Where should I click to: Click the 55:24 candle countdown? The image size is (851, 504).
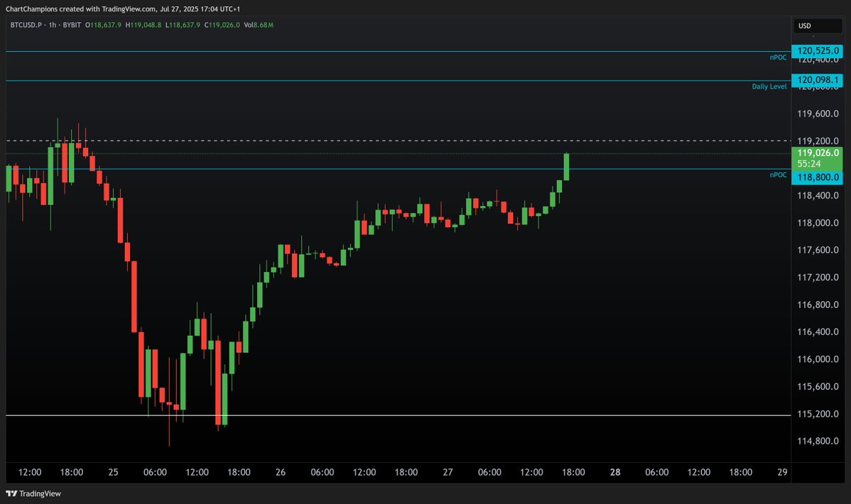[x=808, y=164]
